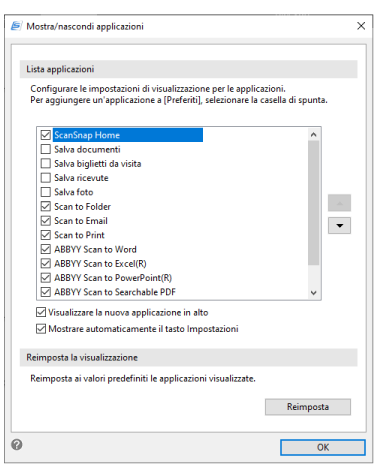377x467 pixels.
Task: Select ABBYY Scan to Searchable PDF entry
Action: tap(115, 292)
